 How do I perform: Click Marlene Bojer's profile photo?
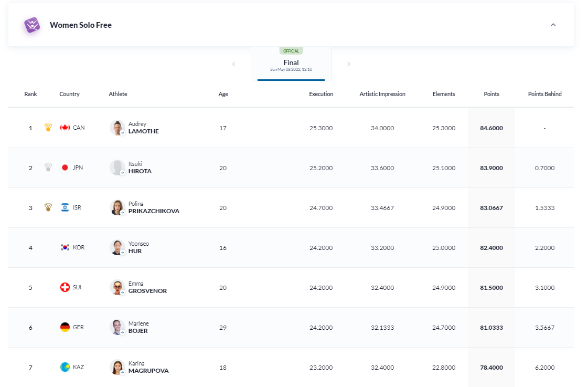click(x=117, y=327)
